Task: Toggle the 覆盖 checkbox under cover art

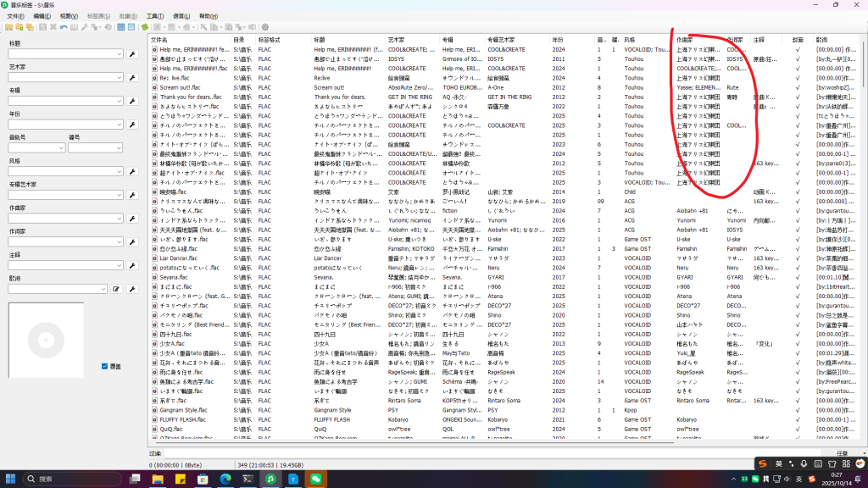Action: pyautogui.click(x=104, y=366)
